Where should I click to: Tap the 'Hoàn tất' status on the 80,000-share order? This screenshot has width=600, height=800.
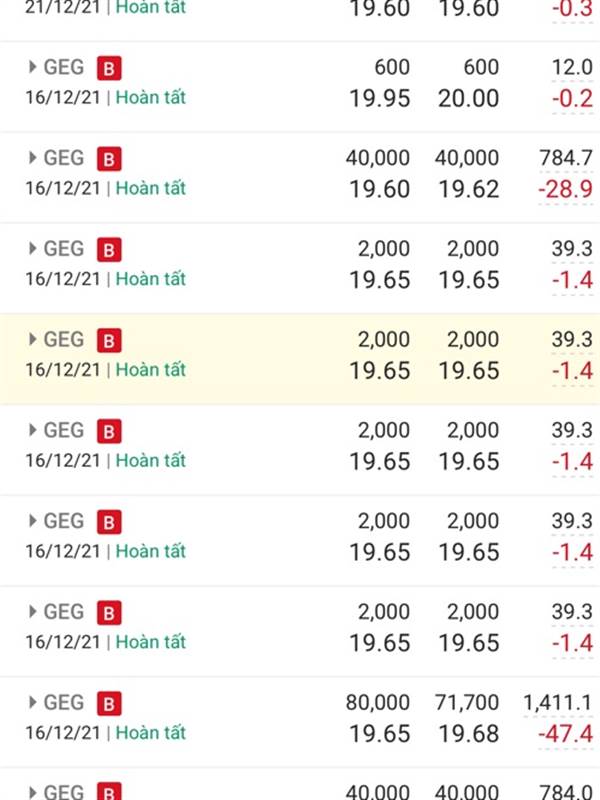coord(151,733)
